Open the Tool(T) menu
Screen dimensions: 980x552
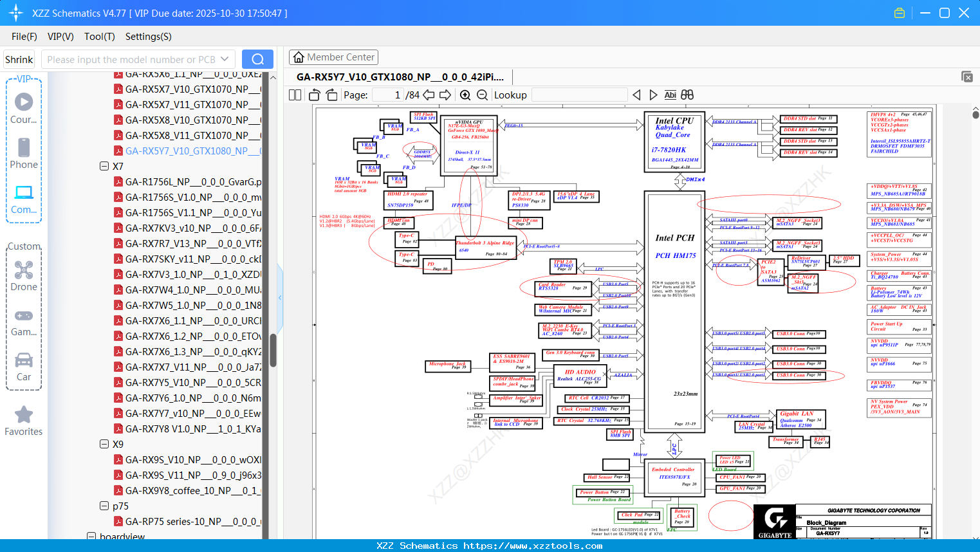tap(99, 37)
